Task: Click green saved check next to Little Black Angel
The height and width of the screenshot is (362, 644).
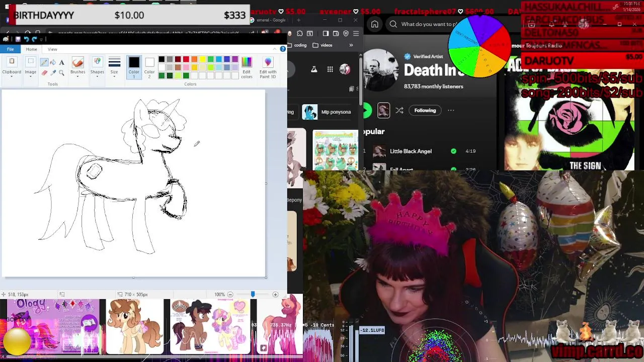Action: (454, 151)
